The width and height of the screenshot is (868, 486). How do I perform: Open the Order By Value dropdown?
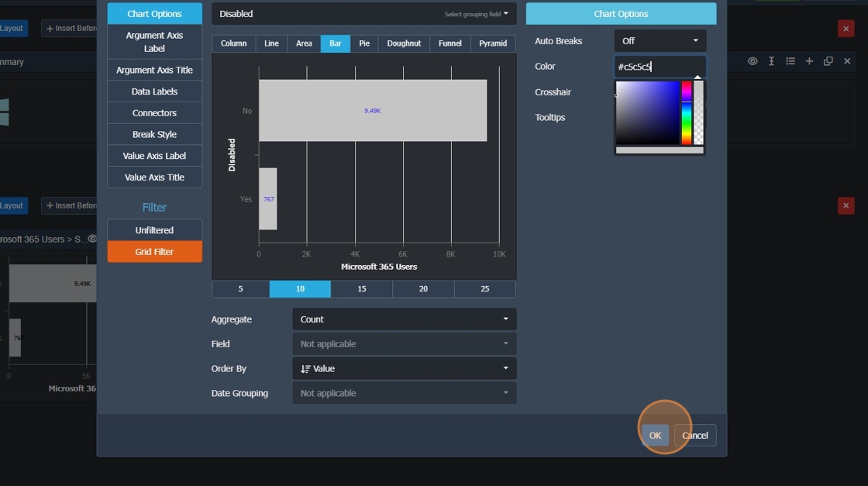[x=404, y=369]
